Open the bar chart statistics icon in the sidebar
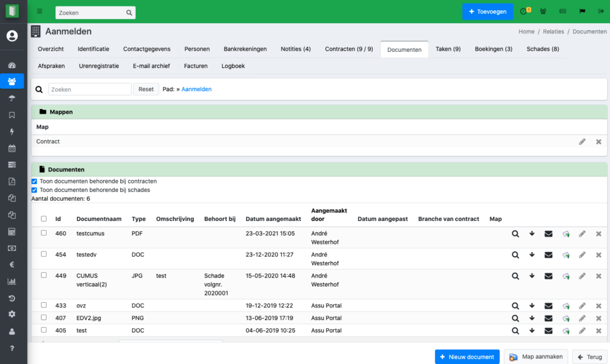This screenshot has height=364, width=610. (12, 281)
